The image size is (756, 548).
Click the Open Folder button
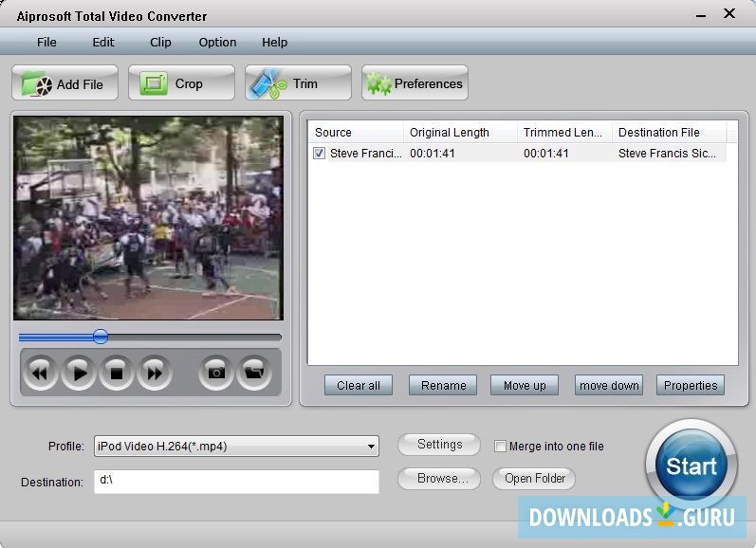point(534,479)
